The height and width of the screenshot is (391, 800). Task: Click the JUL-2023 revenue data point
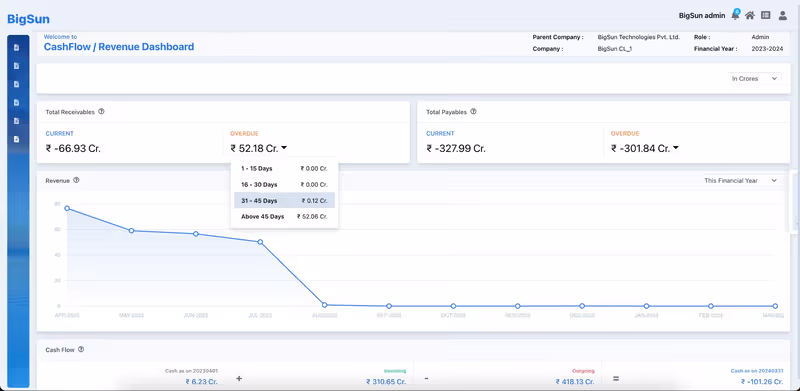point(260,242)
